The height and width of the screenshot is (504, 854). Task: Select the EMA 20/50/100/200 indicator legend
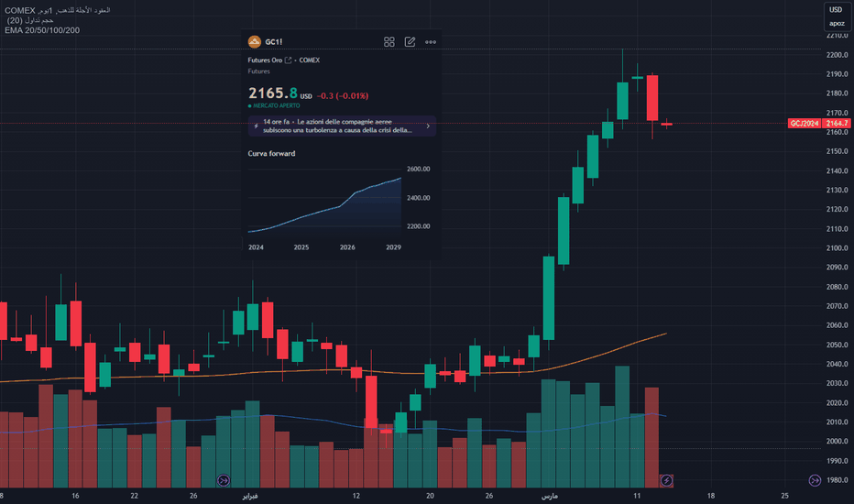(42, 30)
